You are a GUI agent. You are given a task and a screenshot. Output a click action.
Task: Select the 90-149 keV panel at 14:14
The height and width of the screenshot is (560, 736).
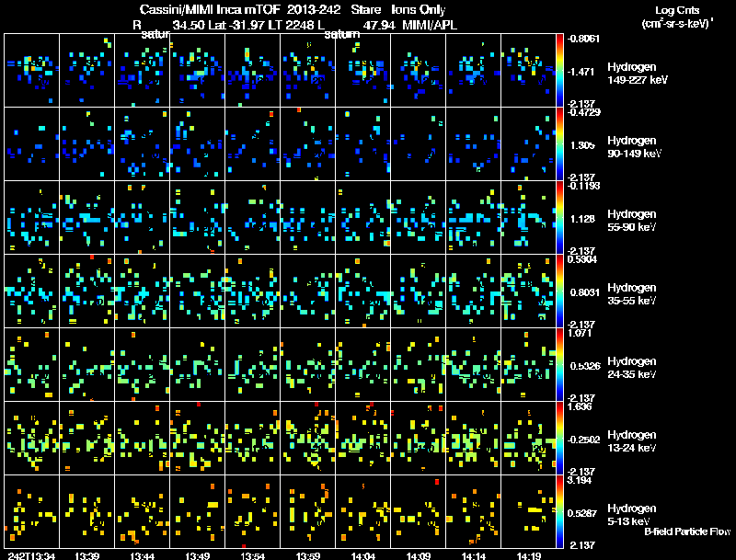473,144
